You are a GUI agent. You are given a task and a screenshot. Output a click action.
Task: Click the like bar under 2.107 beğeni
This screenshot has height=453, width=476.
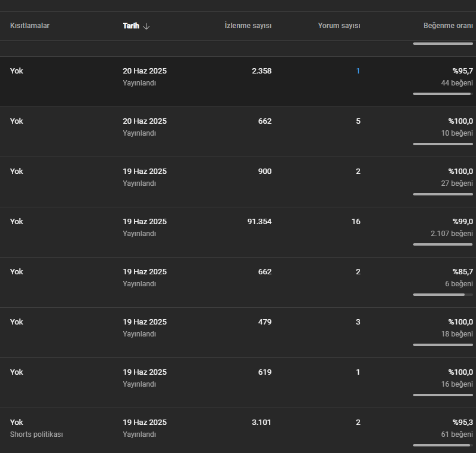point(443,244)
